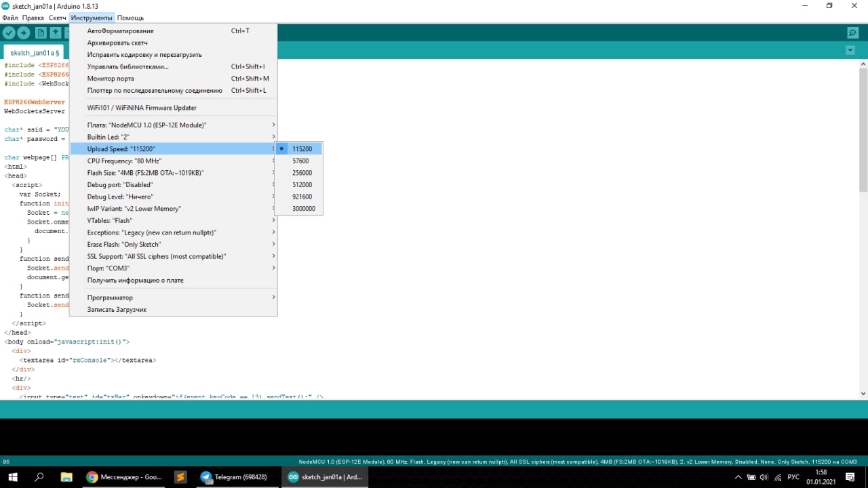Expand the Builtin Led "2" submenu
Image resolution: width=868 pixels, height=488 pixels.
pyautogui.click(x=174, y=137)
